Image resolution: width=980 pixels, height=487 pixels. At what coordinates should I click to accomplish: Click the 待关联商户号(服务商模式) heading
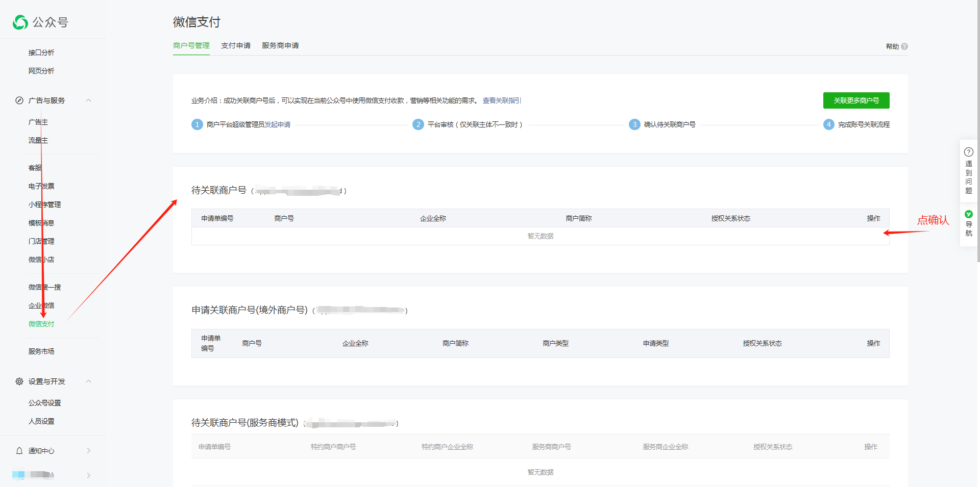click(245, 423)
